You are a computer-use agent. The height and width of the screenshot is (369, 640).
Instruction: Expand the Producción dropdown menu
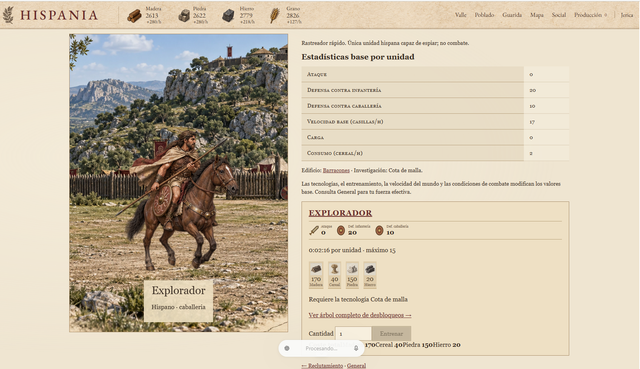[x=590, y=15]
